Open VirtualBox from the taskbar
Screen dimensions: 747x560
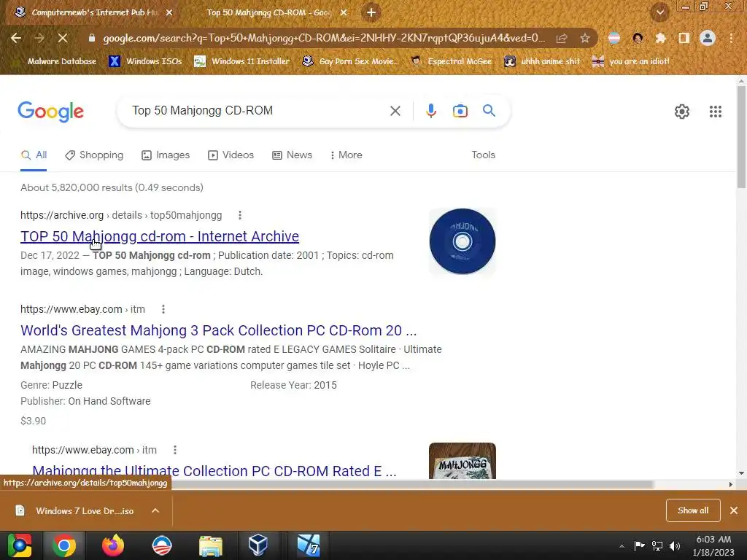tap(258, 545)
